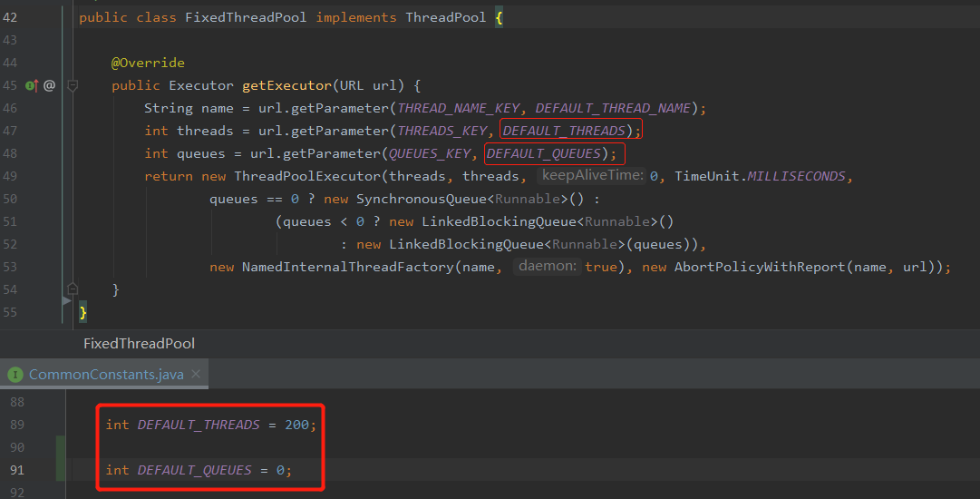Click the ThreadPool interface name on line 42
This screenshot has height=499, width=980.
tap(446, 17)
